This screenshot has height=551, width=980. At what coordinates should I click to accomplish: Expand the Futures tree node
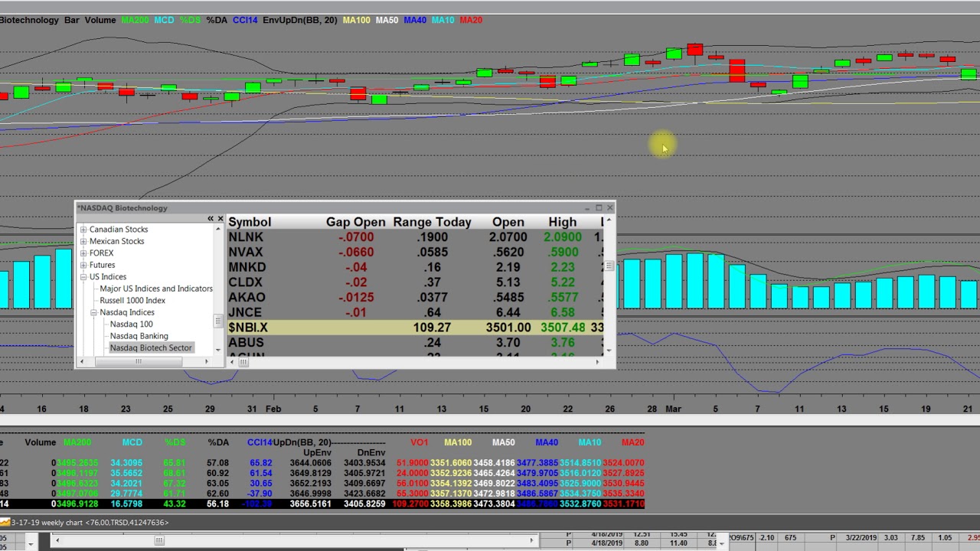(x=83, y=265)
